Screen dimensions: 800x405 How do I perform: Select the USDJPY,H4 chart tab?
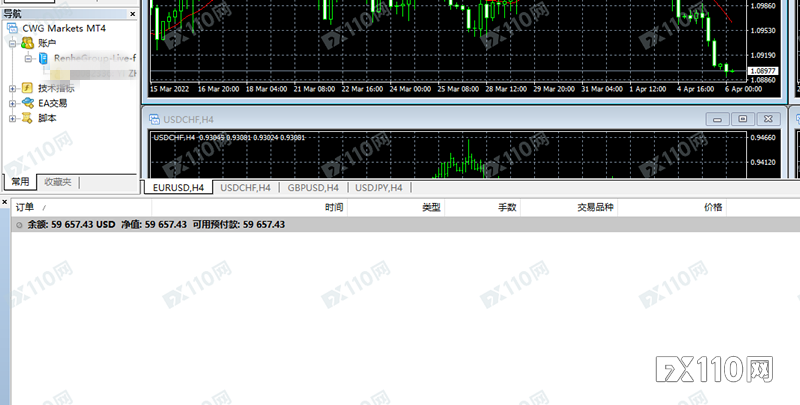378,187
